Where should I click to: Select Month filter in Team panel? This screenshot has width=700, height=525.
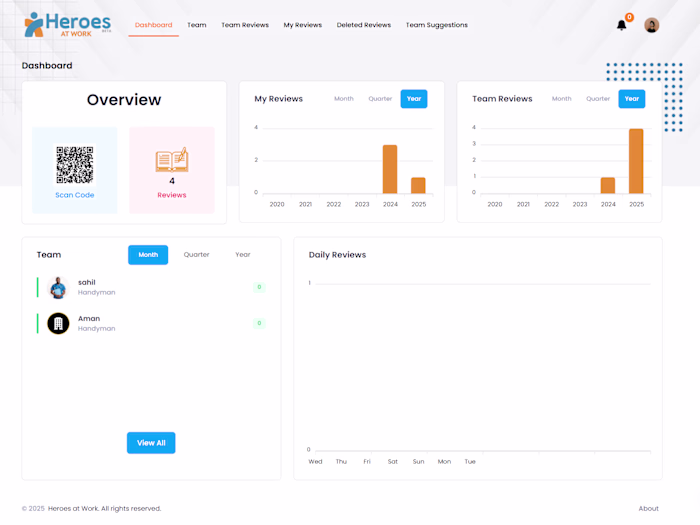click(148, 255)
